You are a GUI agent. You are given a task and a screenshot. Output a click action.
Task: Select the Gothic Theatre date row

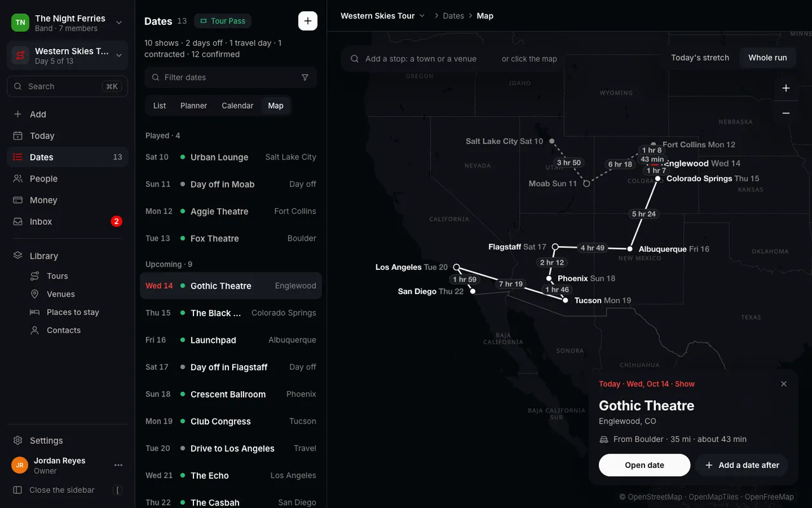click(231, 286)
